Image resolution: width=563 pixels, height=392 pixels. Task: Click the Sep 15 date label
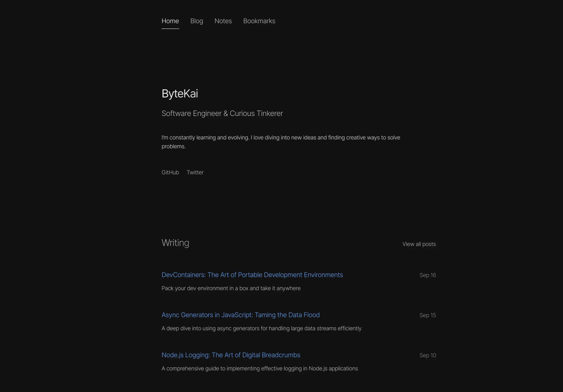click(427, 315)
